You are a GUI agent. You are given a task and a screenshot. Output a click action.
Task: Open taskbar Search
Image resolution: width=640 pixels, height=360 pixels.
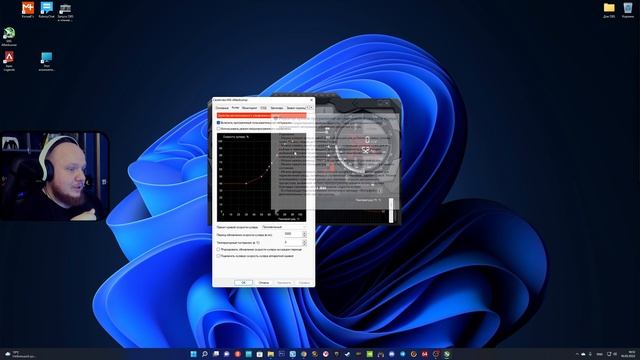tap(204, 354)
